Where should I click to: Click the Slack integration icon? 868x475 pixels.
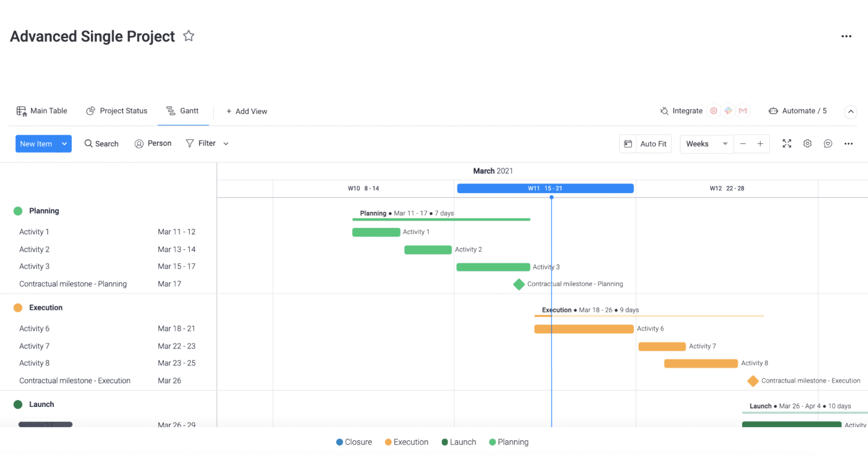tap(728, 111)
